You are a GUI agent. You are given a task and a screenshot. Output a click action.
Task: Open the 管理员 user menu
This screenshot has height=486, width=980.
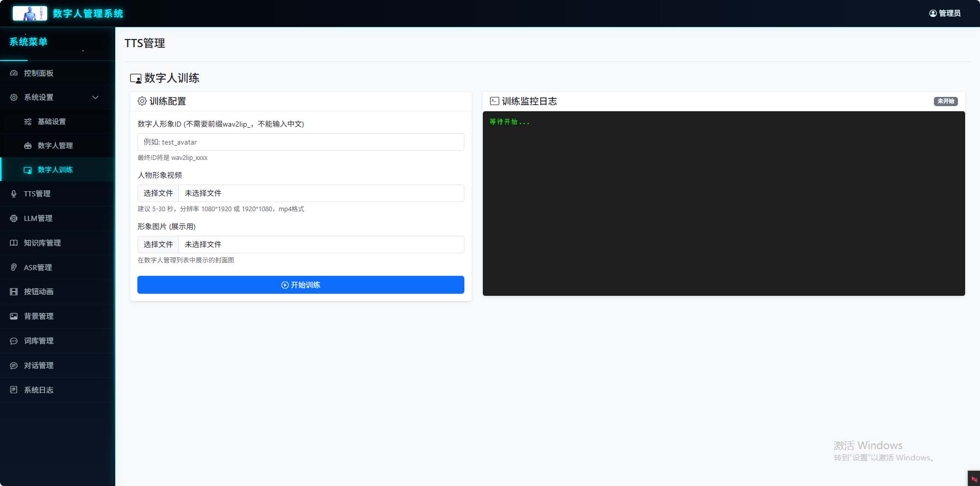(945, 13)
